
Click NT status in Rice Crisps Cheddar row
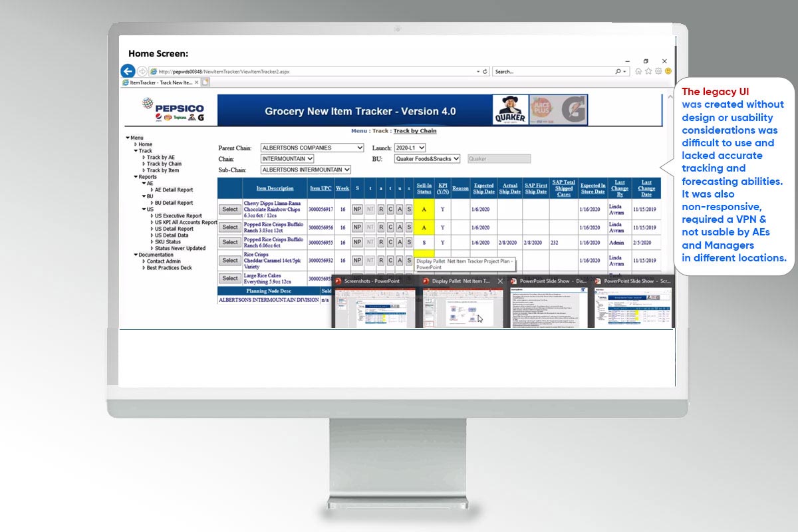point(370,260)
